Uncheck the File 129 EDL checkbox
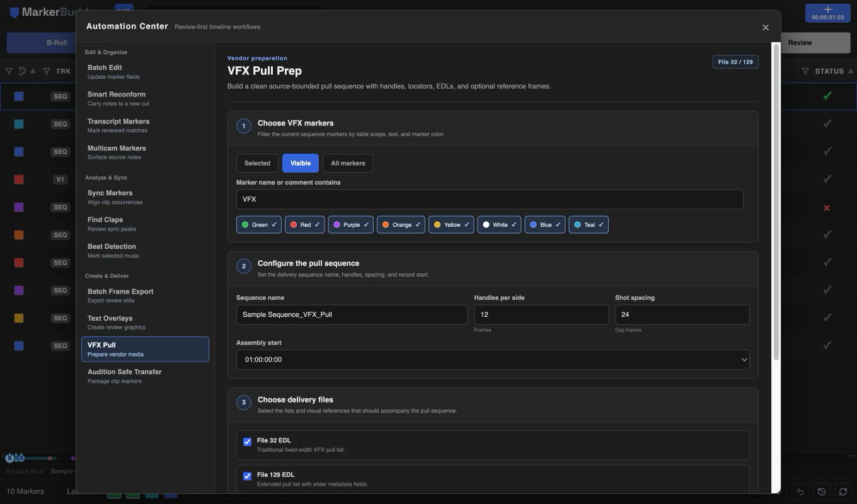 (247, 476)
